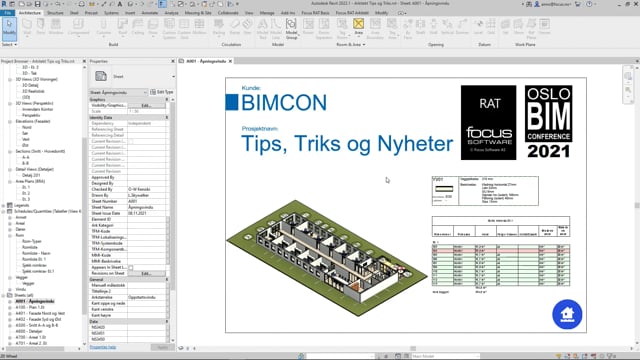This screenshot has height=360, width=640.
Task: Switch to the Structure ribbon tab
Action: point(55,13)
